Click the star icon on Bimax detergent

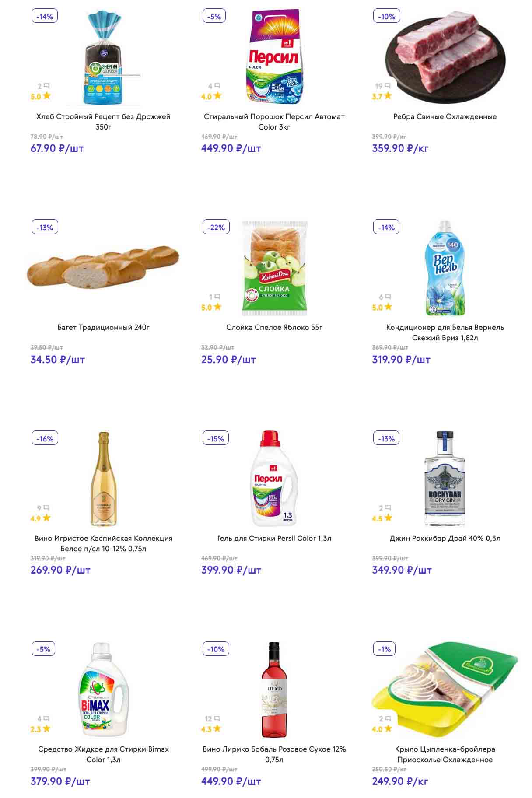[46, 728]
